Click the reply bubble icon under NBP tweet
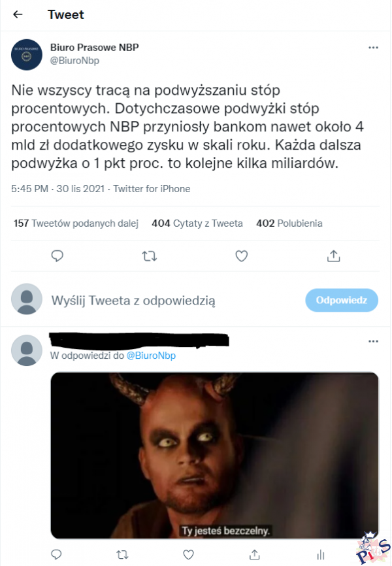Image resolution: width=392 pixels, height=566 pixels. pos(57,256)
